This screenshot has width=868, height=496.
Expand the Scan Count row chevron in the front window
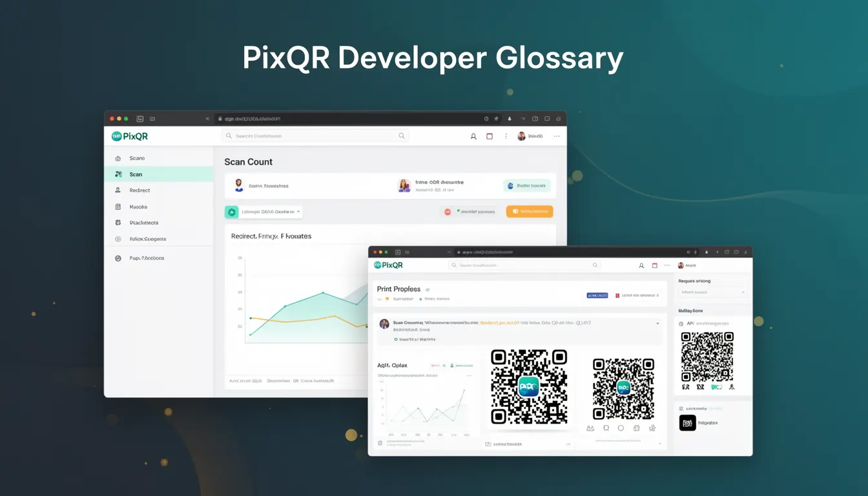pyautogui.click(x=657, y=323)
